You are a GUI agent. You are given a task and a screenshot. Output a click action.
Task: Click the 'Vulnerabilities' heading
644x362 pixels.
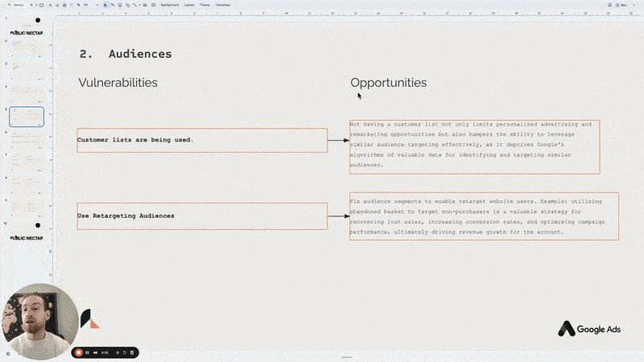(118, 83)
